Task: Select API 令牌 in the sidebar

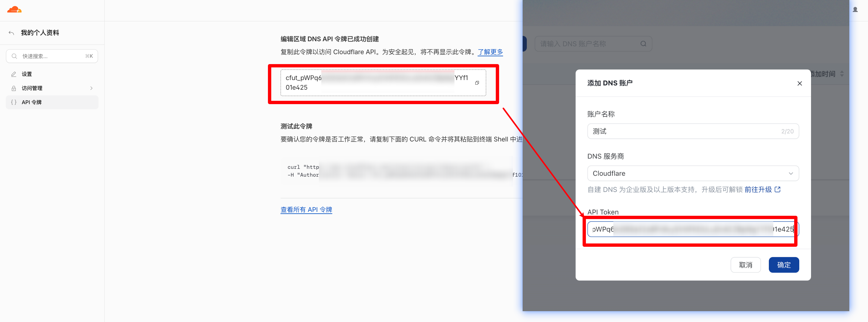Action: click(x=52, y=102)
